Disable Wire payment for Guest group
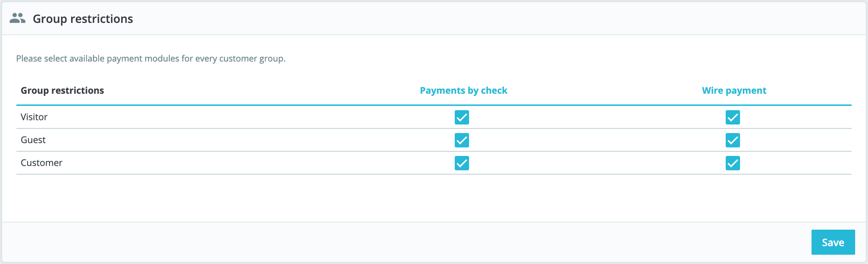Viewport: 868px width, 264px height. click(732, 140)
